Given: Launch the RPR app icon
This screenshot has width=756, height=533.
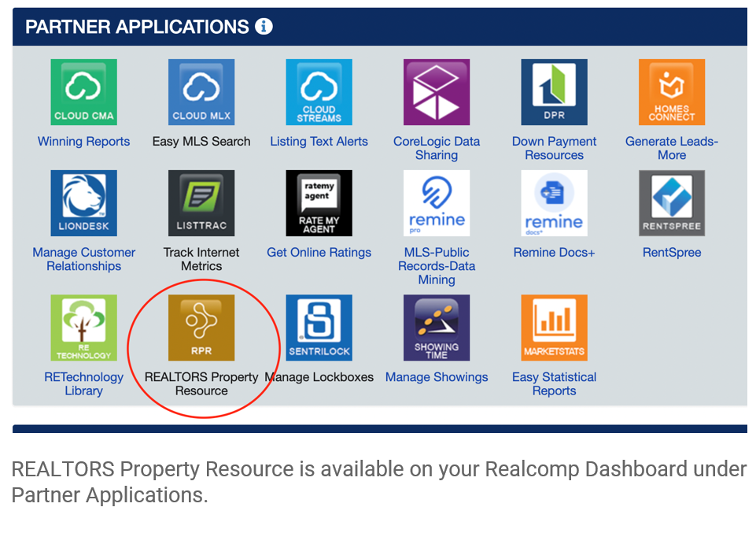Looking at the screenshot, I should [201, 328].
